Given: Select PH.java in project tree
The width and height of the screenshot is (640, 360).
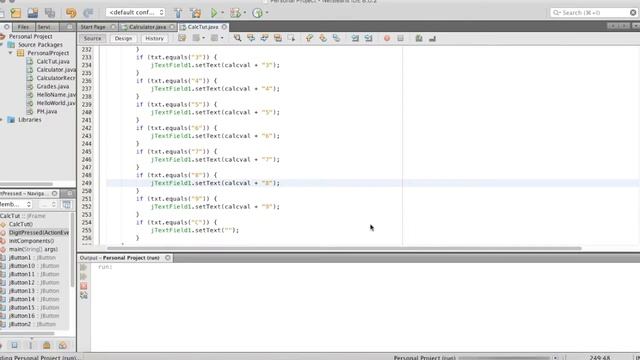Looking at the screenshot, I should [x=47, y=111].
